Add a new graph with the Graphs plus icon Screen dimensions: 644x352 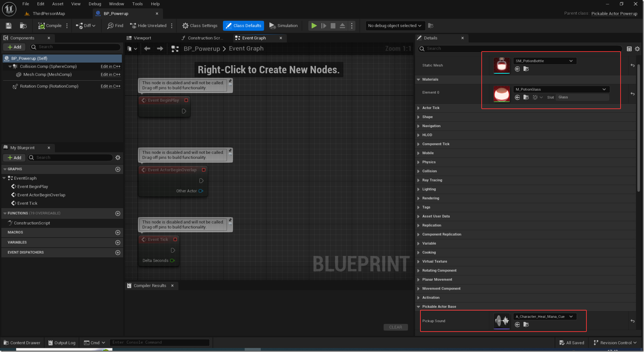coord(118,169)
